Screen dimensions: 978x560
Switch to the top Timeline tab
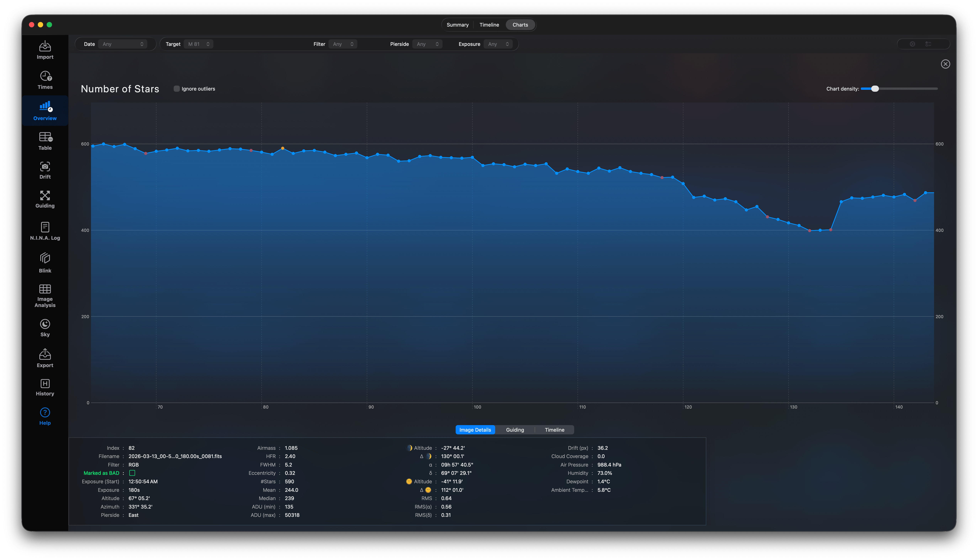[x=489, y=25]
